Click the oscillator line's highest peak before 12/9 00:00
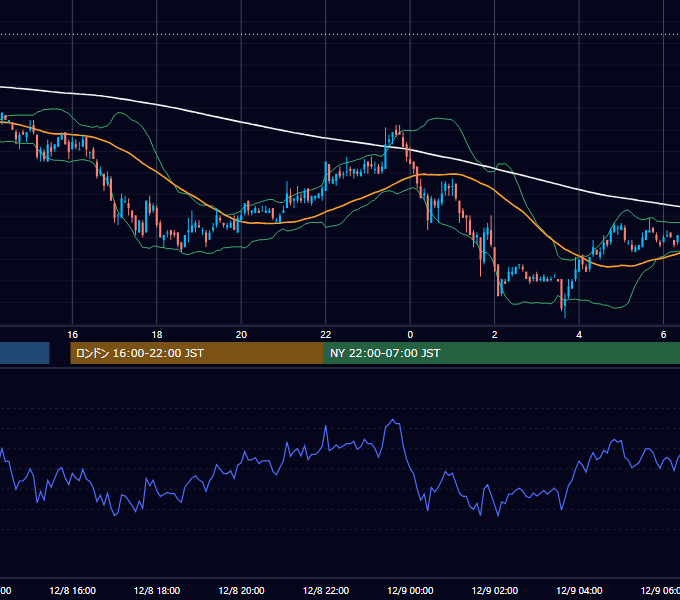 click(x=393, y=420)
